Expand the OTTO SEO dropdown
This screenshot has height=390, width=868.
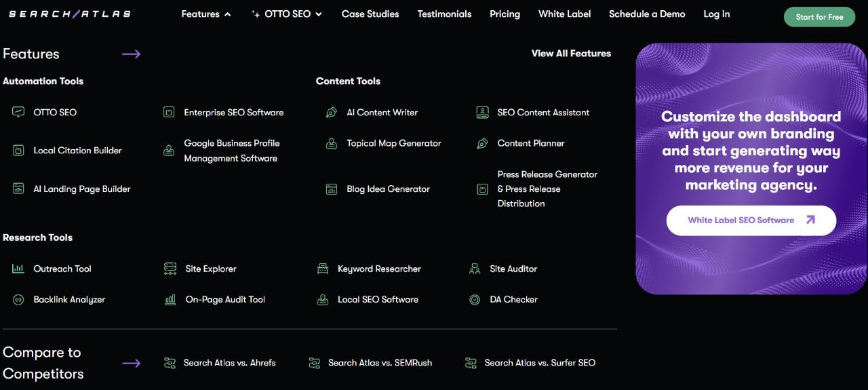coord(287,14)
